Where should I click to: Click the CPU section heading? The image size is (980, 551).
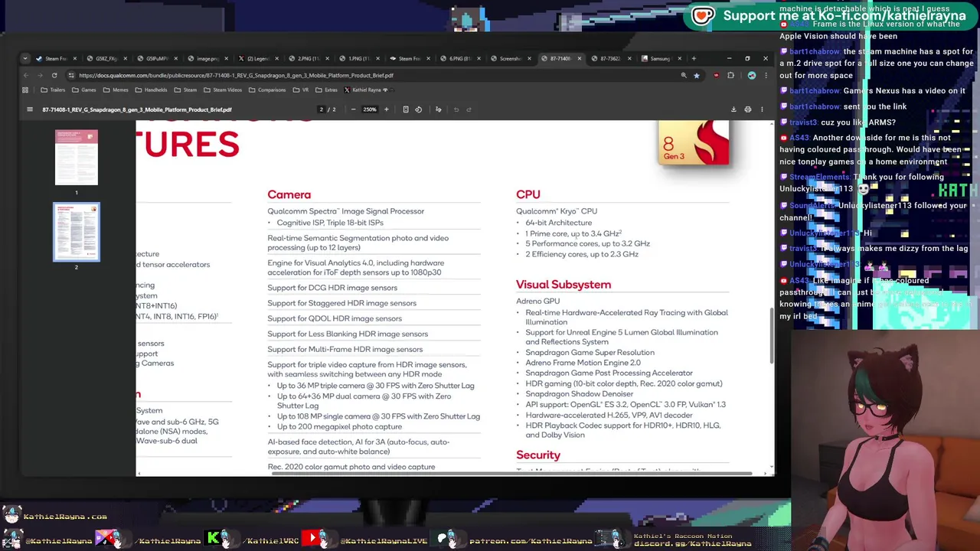coord(528,194)
